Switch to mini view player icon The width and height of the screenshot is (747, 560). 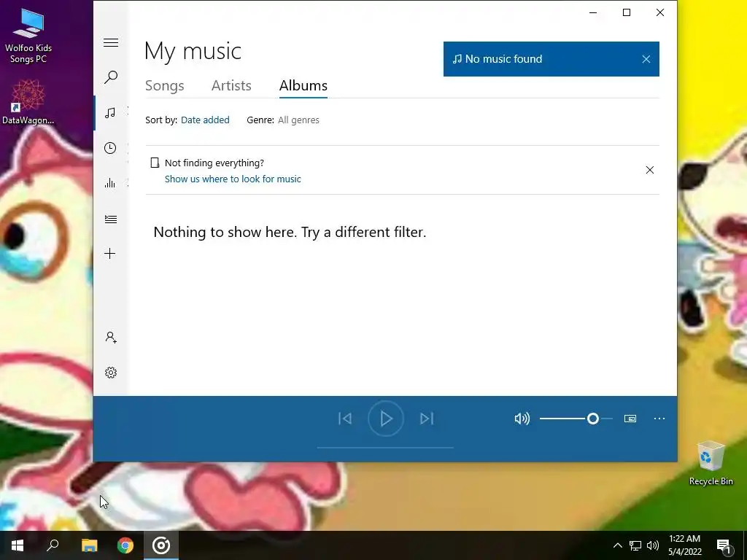click(x=630, y=419)
